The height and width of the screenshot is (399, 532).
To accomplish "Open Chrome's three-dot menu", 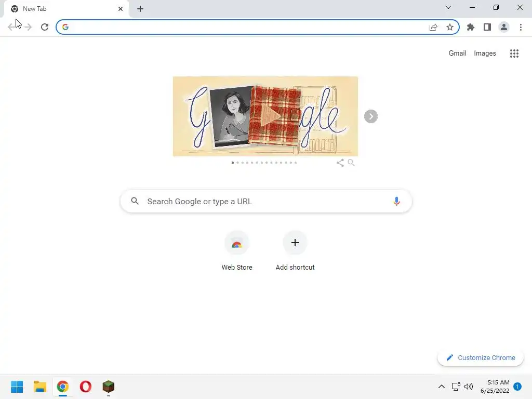I will [x=521, y=27].
